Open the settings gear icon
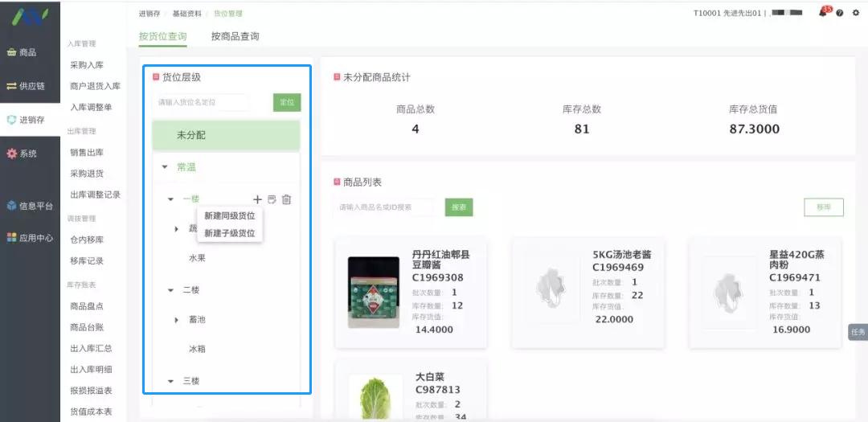Image resolution: width=868 pixels, height=422 pixels. 856,14
